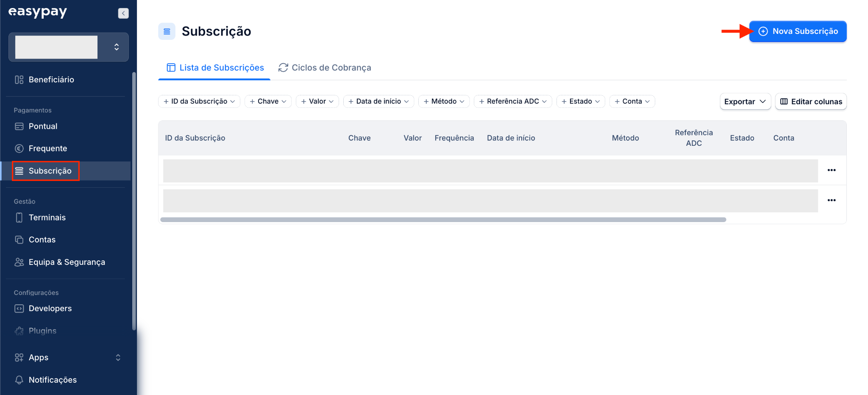Switch to Ciclos de Cobrança tab
The height and width of the screenshot is (395, 868).
coord(325,68)
